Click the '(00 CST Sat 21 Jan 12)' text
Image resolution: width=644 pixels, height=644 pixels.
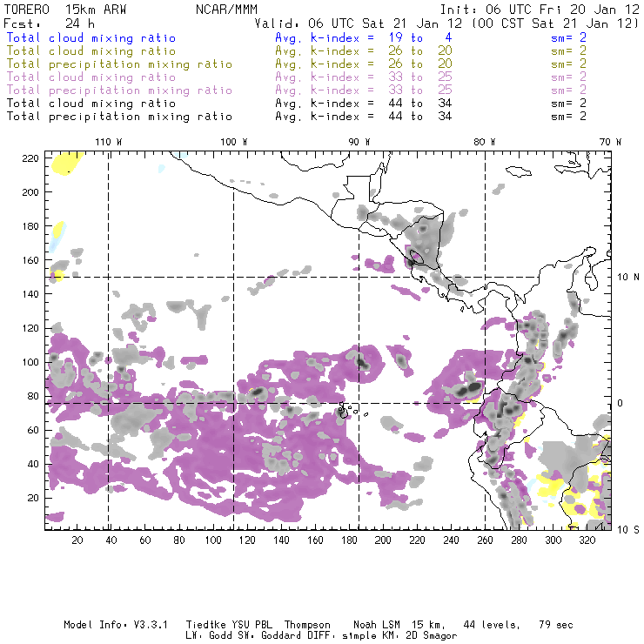tap(555, 23)
